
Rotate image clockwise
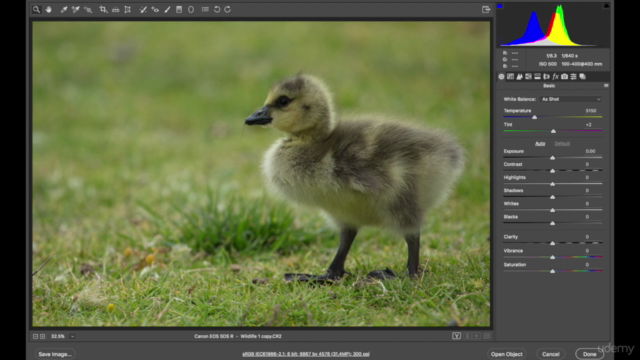pyautogui.click(x=227, y=9)
